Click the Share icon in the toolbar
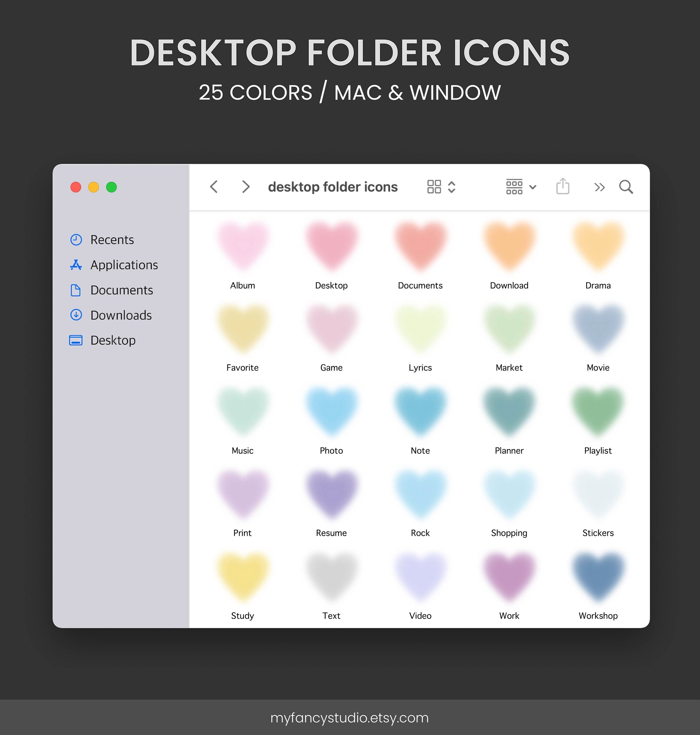Viewport: 700px width, 735px height. pos(563,186)
